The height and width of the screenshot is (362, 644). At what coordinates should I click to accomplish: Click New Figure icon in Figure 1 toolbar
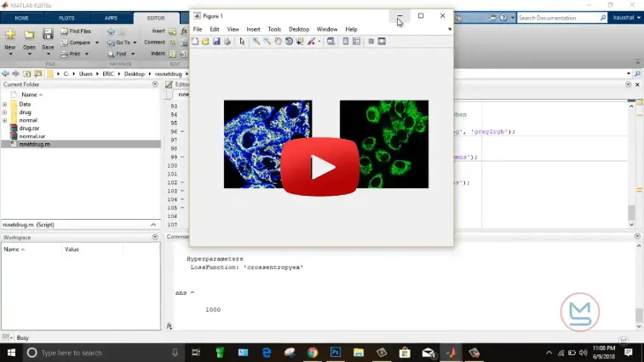pos(195,42)
